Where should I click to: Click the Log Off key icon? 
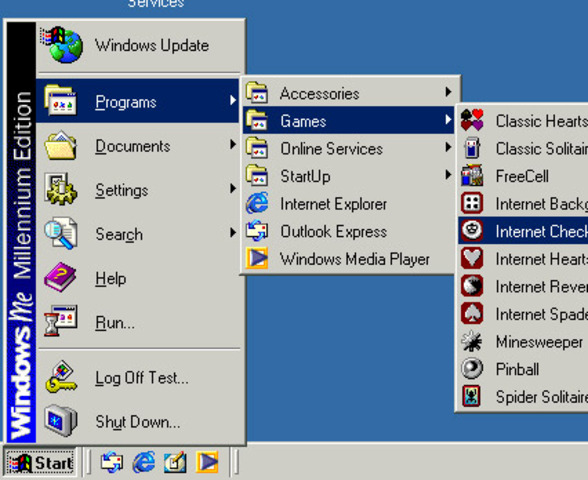pyautogui.click(x=60, y=377)
